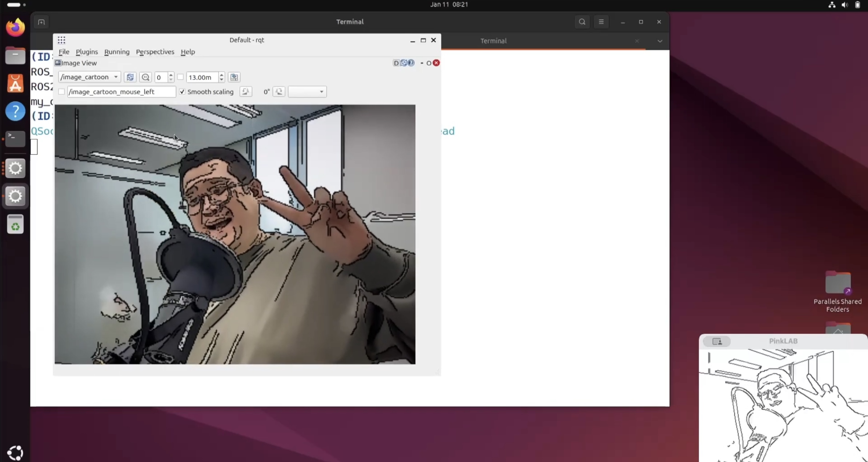Save the current image as file
Screen dimensions: 868x462
(x=234, y=77)
